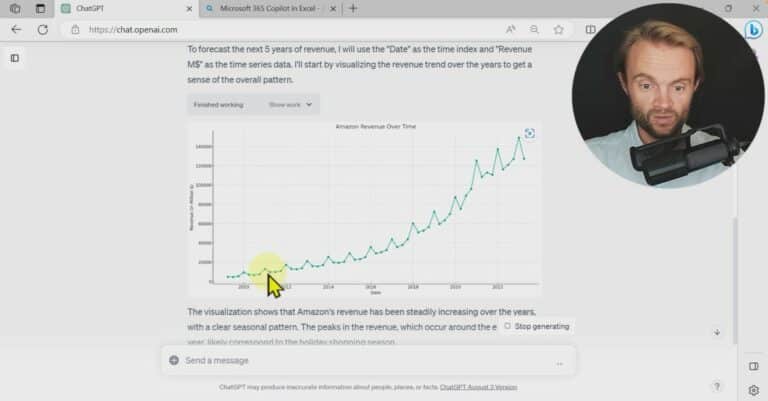Open the ChatGPT sidebar toggle icon
Screen dimensions: 768x401
15,58
